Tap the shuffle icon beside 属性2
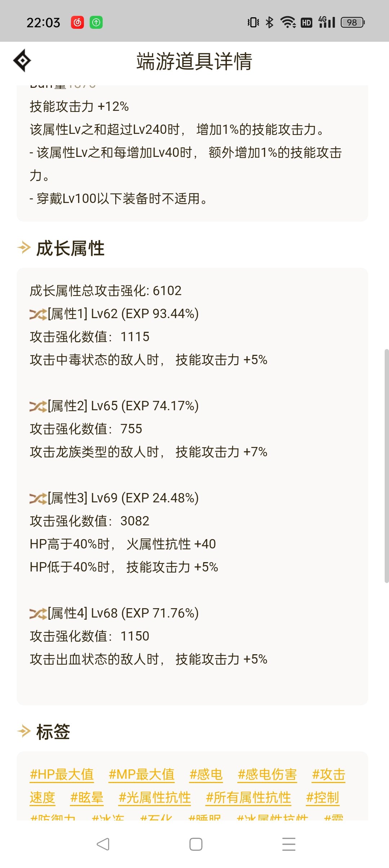This screenshot has width=389, height=868. 38,406
